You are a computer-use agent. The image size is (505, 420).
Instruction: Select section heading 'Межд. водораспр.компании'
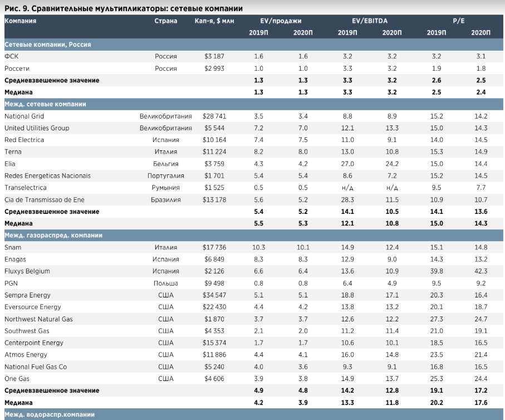[50, 414]
